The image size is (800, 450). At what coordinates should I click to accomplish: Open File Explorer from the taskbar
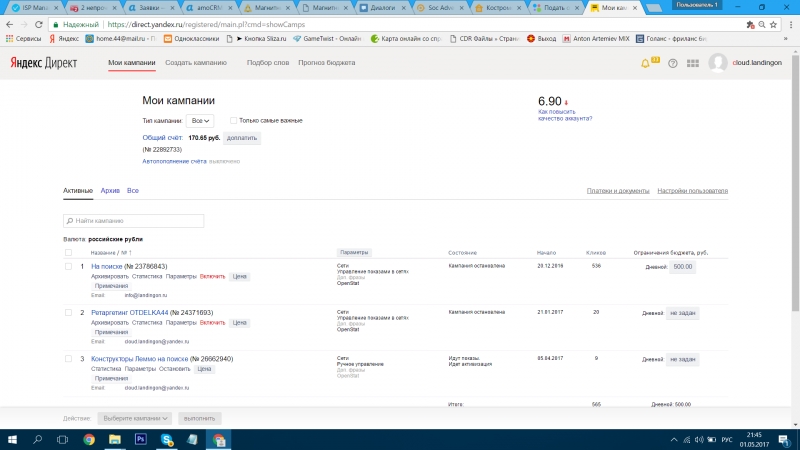tap(115, 439)
